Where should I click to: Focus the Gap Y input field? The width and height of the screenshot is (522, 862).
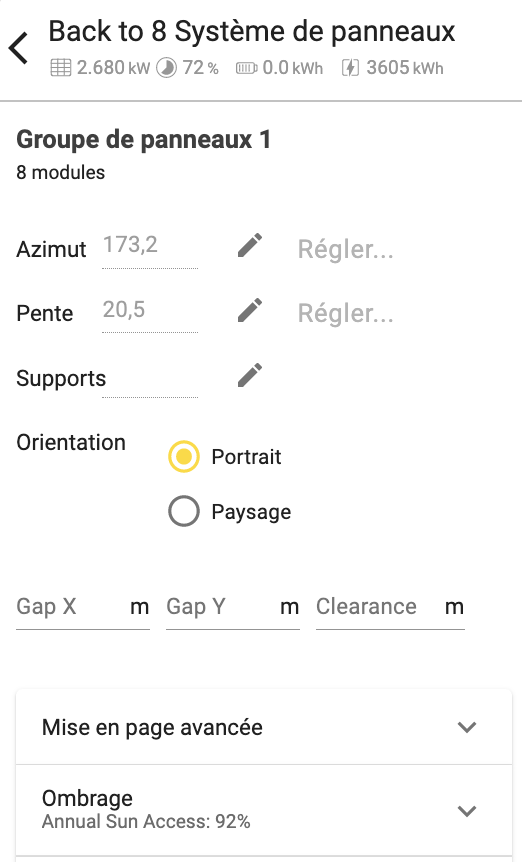coord(233,607)
